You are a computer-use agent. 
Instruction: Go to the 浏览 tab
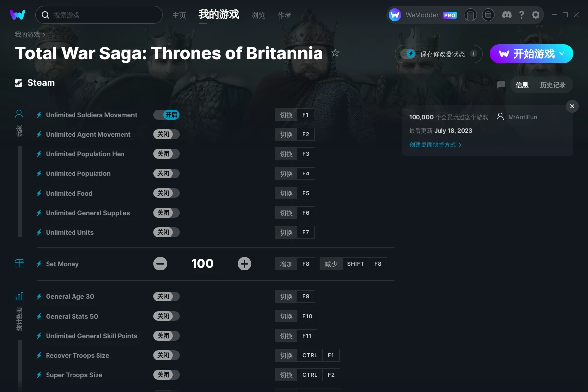[x=258, y=15]
